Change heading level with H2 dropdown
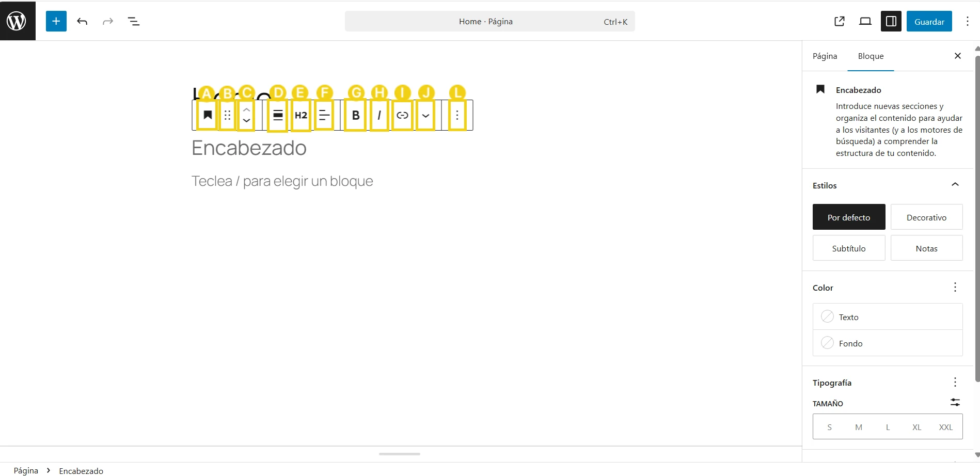The image size is (980, 476). click(301, 116)
